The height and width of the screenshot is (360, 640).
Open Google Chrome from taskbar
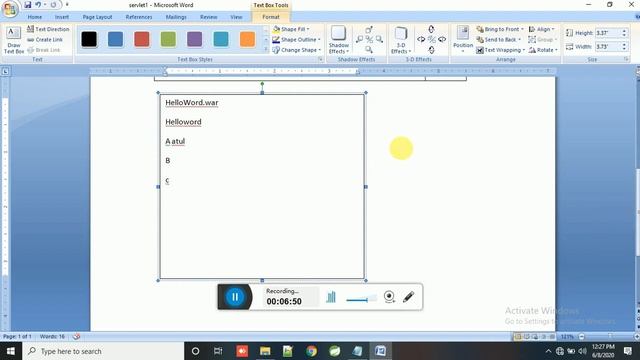tap(311, 351)
